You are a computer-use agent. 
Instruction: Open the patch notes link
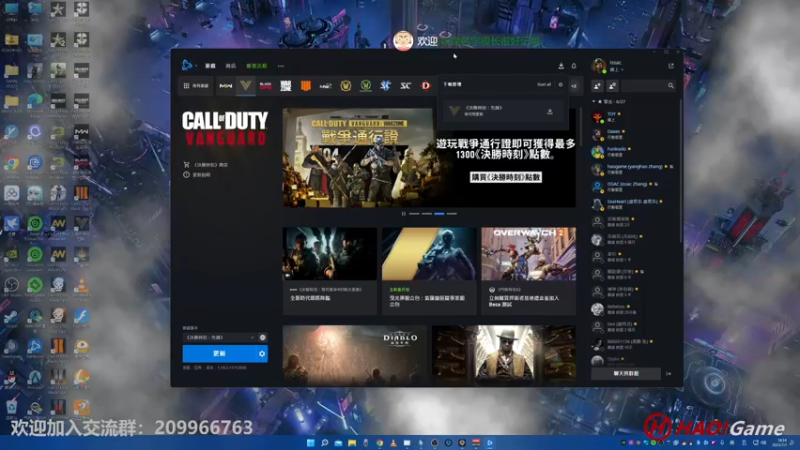click(197, 174)
